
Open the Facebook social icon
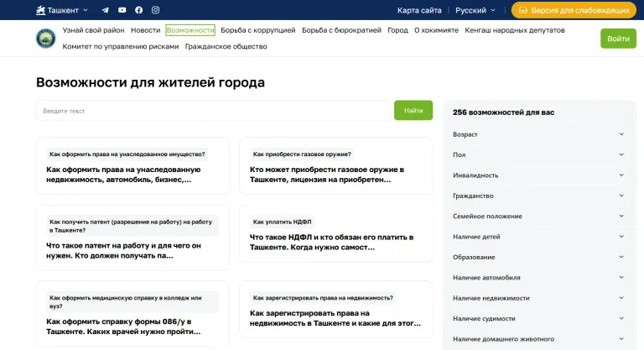(139, 10)
